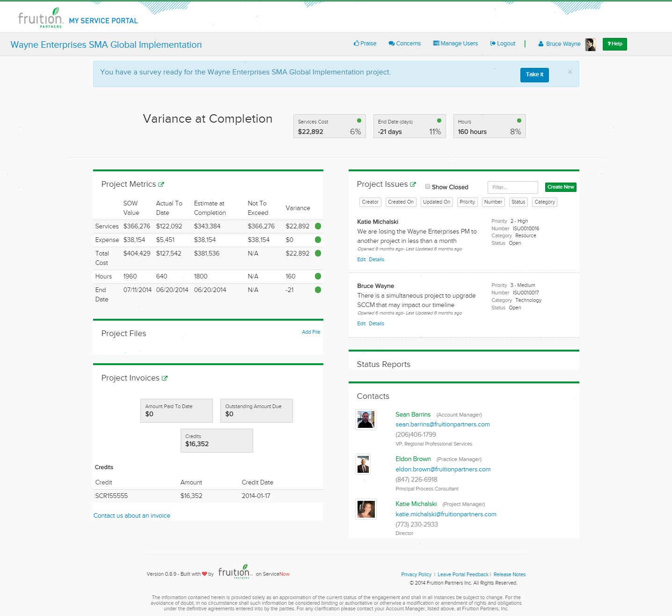Click green status dot for Services row
This screenshot has height=616, width=672.
318,226
